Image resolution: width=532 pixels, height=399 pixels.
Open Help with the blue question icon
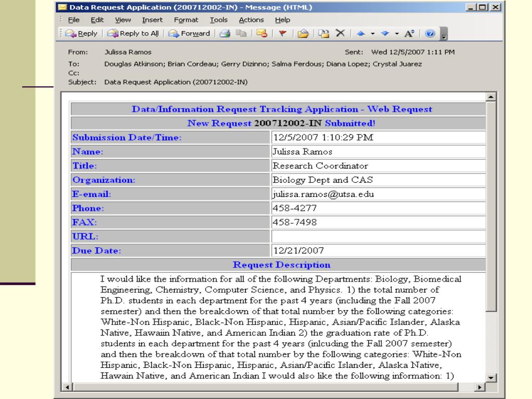[430, 33]
